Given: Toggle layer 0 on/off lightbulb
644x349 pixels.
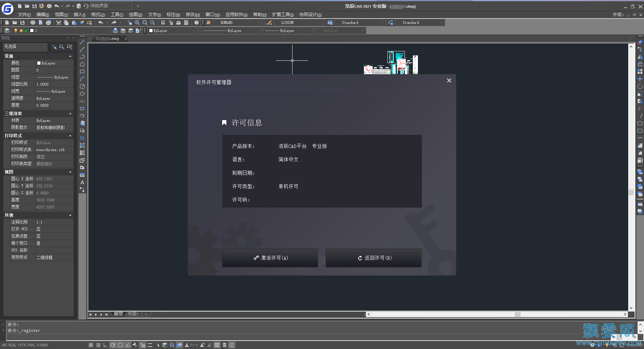Looking at the screenshot, I should point(15,31).
